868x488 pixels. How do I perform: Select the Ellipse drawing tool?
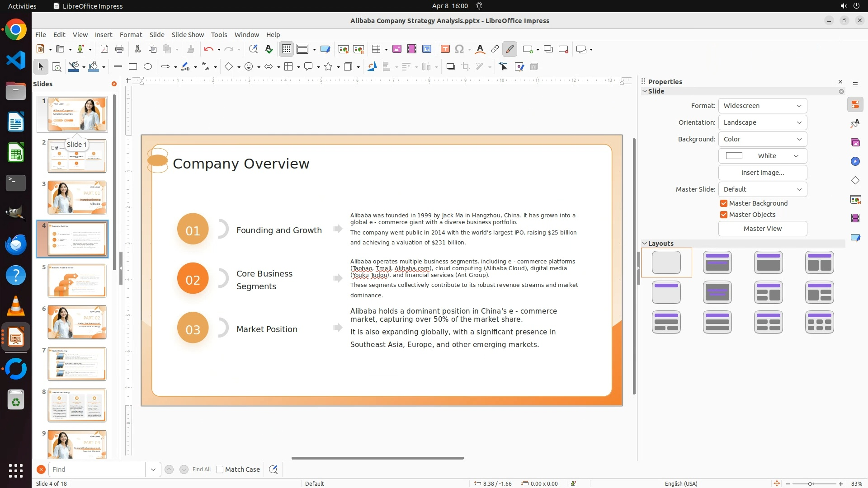pyautogui.click(x=148, y=67)
